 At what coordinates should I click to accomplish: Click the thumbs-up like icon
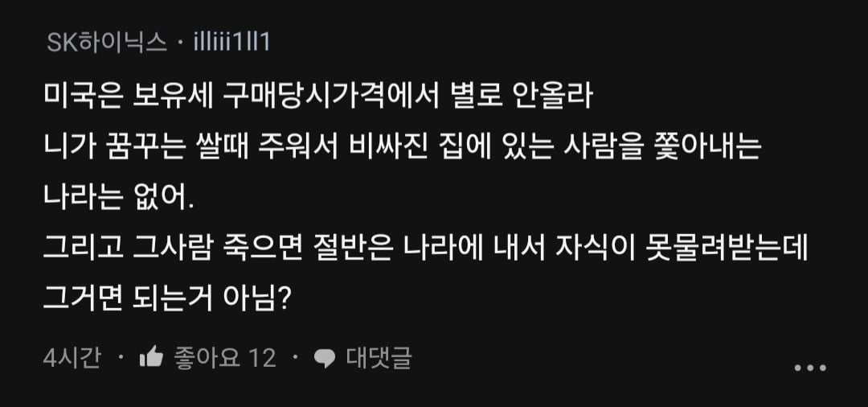151,357
